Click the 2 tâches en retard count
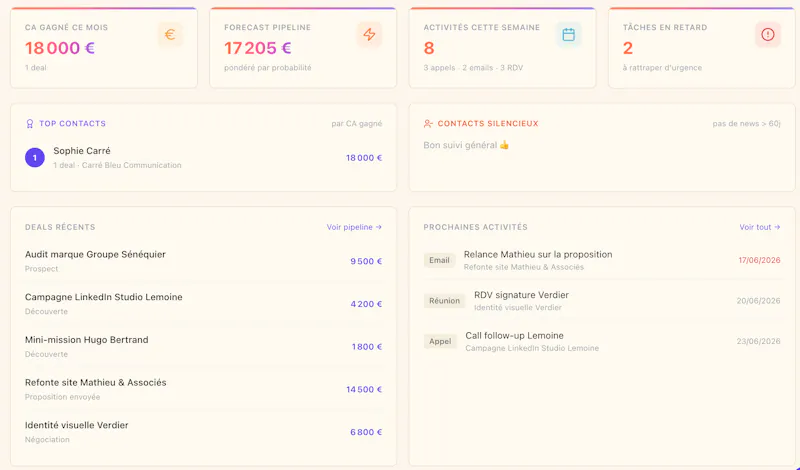800x470 pixels. 628,48
